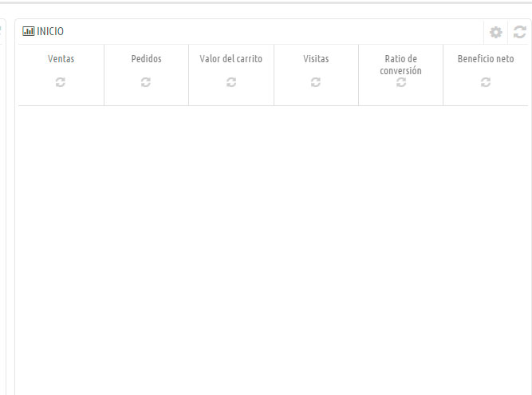
Task: Click the partially visible panel on the left edge
Action: (2, 199)
